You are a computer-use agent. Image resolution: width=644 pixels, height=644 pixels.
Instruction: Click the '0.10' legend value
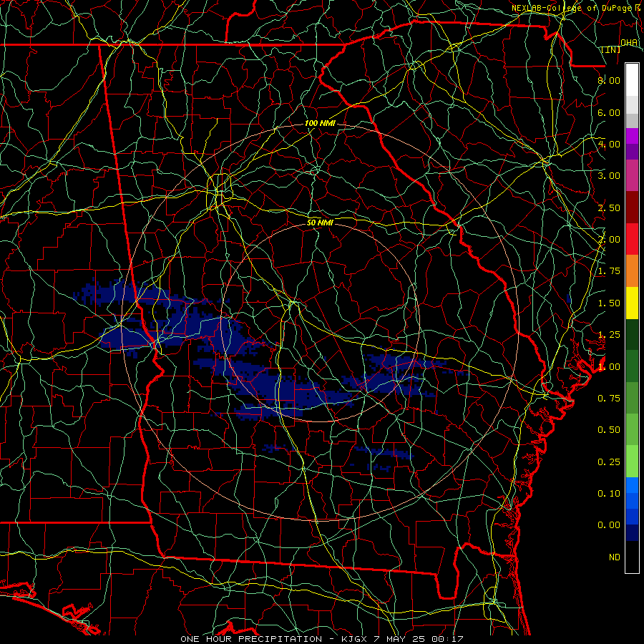[x=609, y=494]
